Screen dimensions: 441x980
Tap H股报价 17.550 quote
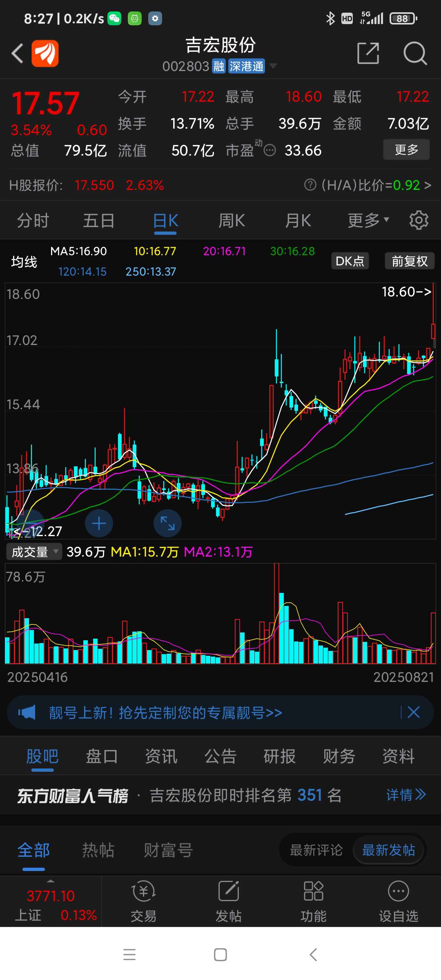coord(94,185)
